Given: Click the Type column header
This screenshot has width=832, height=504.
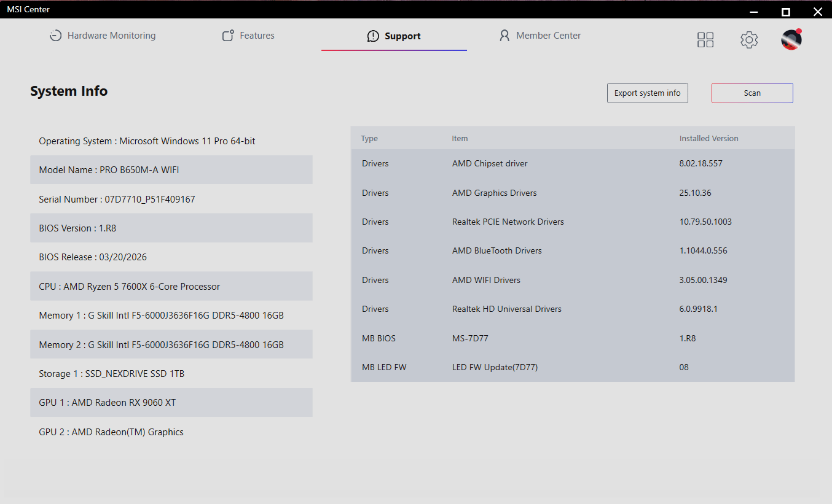Looking at the screenshot, I should pyautogui.click(x=369, y=139).
